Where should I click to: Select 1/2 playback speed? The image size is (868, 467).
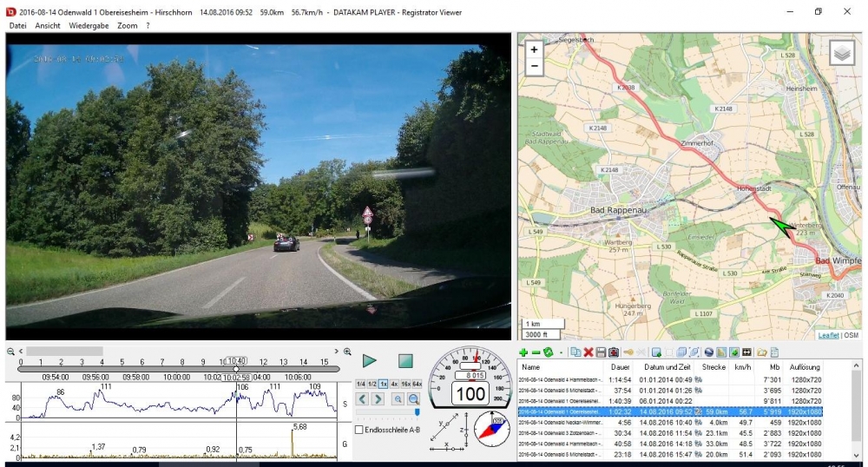372,384
